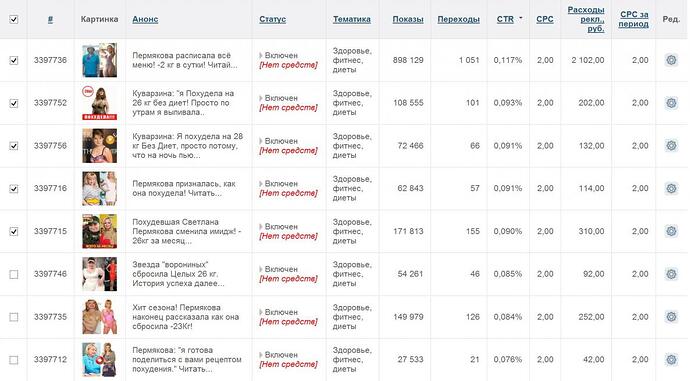Image resolution: width=690 pixels, height=381 pixels.
Task: Expand status arrow for ad 3397736
Action: point(261,55)
